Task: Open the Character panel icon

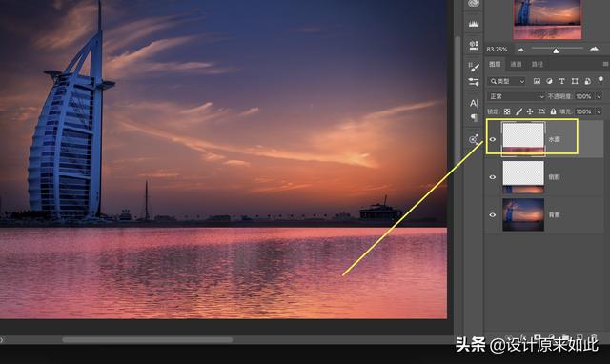Action: pyautogui.click(x=474, y=103)
